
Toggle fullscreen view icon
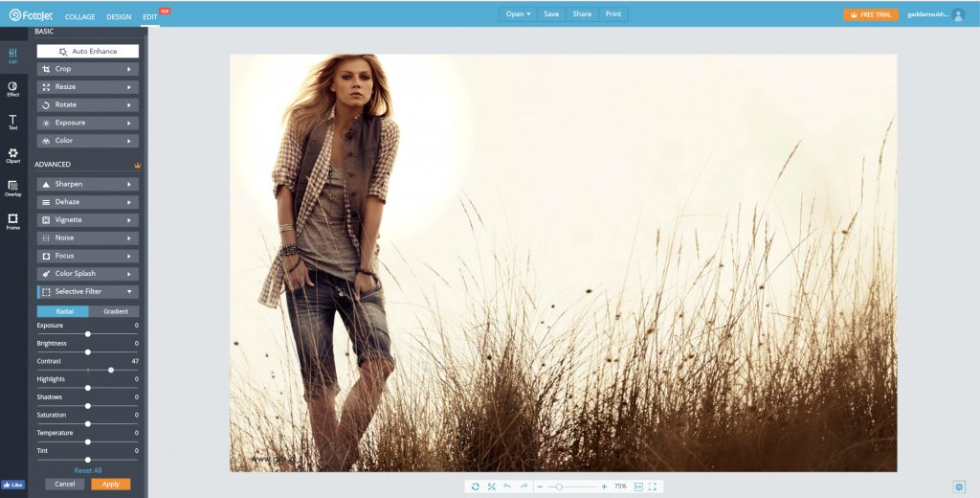(x=652, y=487)
